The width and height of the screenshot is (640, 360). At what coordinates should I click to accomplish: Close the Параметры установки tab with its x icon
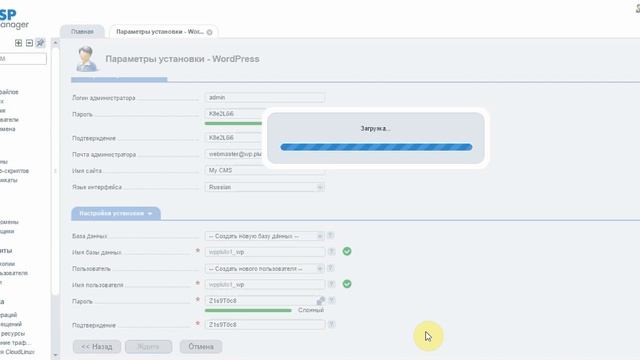[x=209, y=32]
